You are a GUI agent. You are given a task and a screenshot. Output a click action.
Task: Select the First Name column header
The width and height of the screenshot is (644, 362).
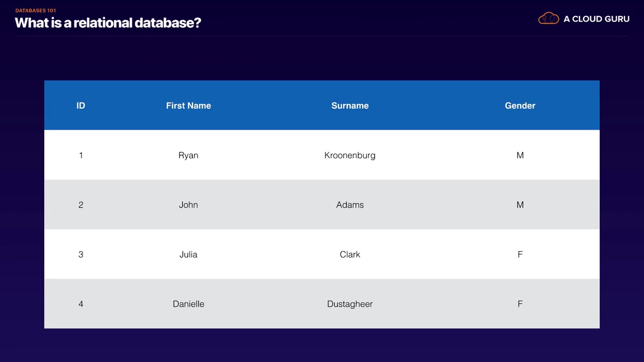(x=188, y=106)
